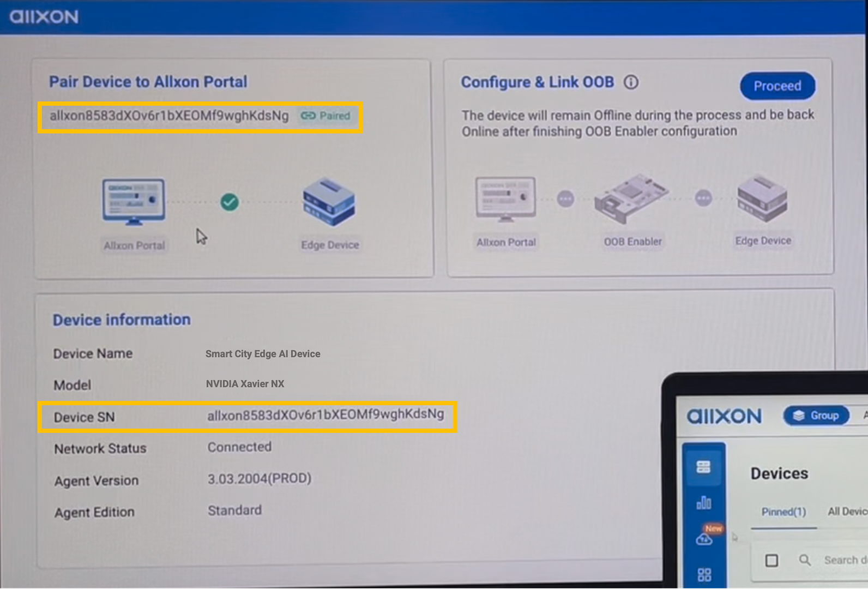Click the Proceed button

777,86
